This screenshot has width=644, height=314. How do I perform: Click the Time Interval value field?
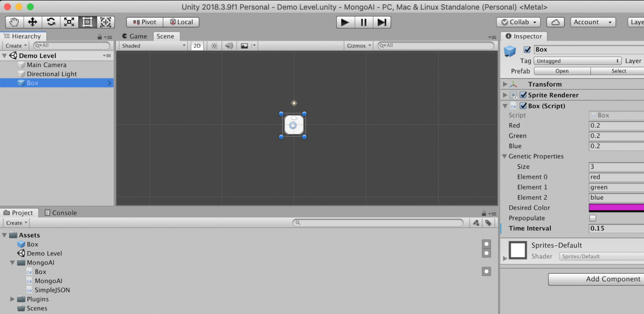616,228
